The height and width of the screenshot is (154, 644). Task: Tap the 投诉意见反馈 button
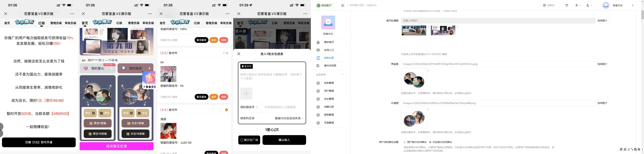tap(116, 146)
